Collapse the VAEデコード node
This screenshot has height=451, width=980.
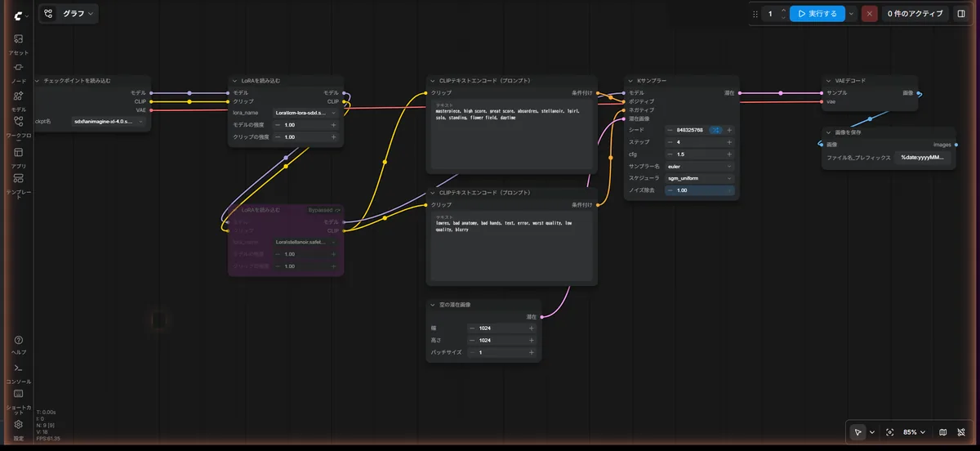point(828,81)
